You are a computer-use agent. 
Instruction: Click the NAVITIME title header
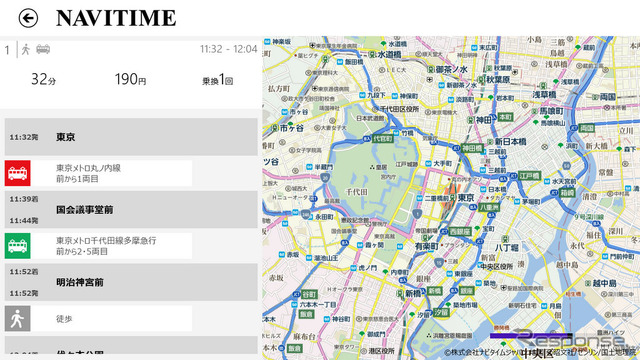click(116, 18)
